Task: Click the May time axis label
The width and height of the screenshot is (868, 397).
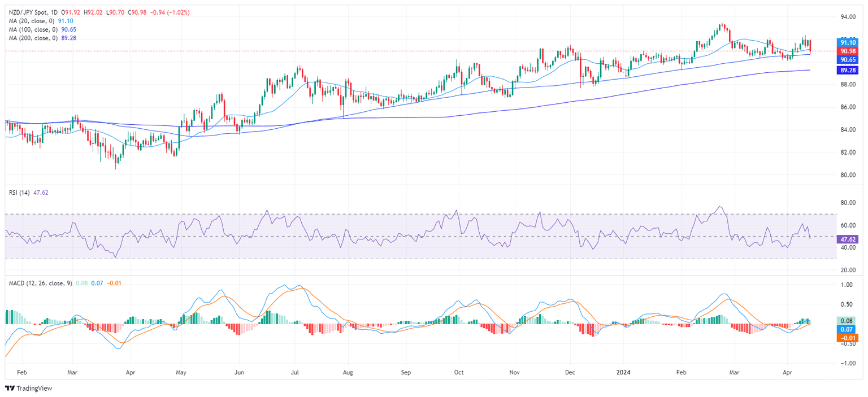Action: [x=181, y=373]
